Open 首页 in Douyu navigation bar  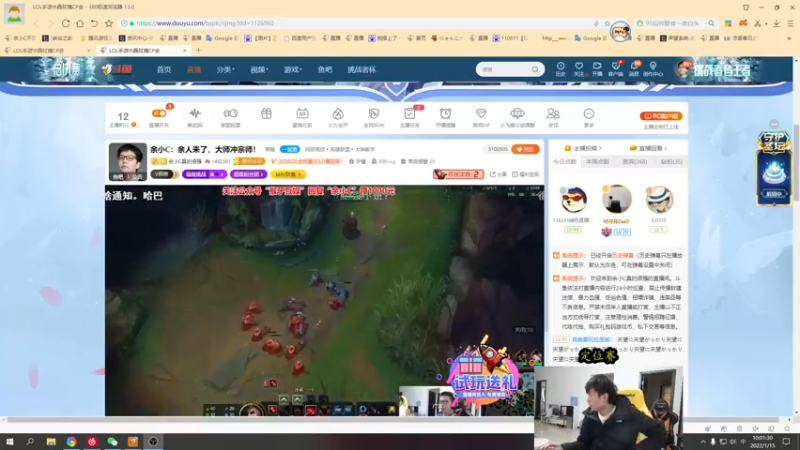click(x=164, y=69)
